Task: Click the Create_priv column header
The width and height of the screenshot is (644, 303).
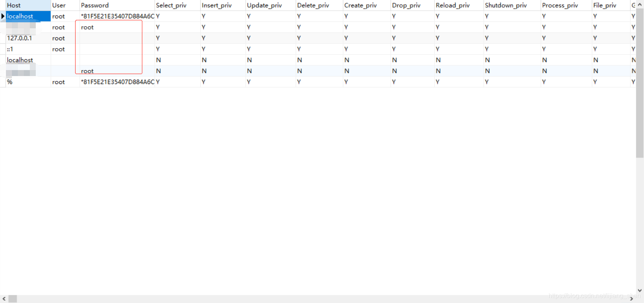Action: [367, 5]
